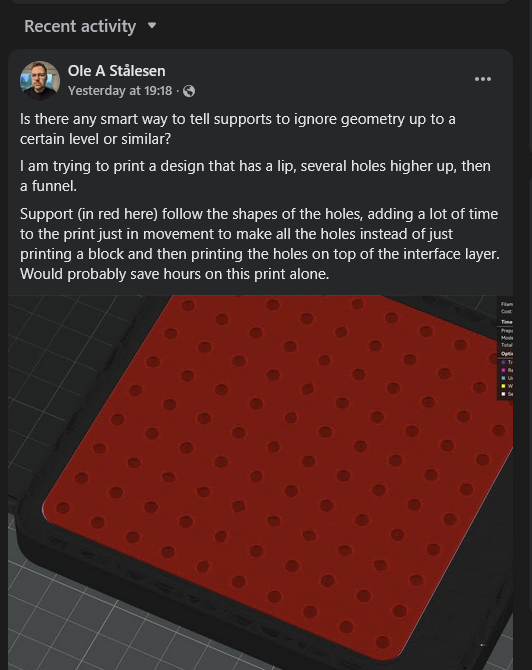Click the Filament row in legend

point(507,304)
